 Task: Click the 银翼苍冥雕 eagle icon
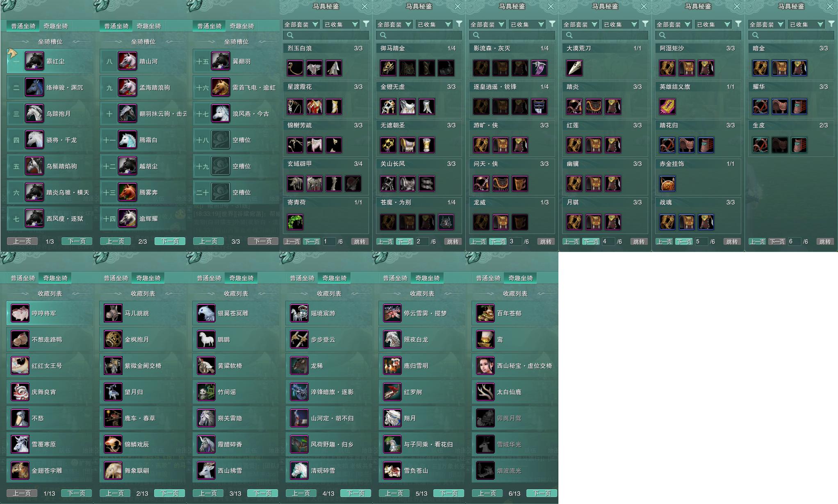pyautogui.click(x=206, y=313)
